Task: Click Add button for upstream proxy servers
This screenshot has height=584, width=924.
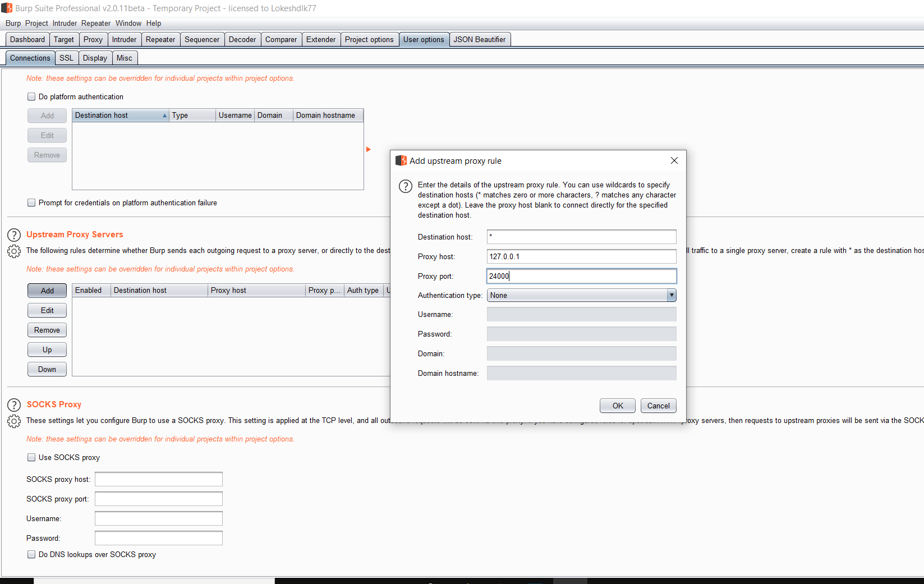Action: click(x=47, y=291)
